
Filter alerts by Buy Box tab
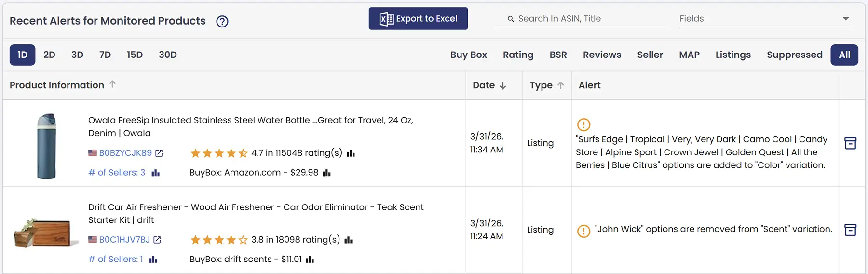468,55
